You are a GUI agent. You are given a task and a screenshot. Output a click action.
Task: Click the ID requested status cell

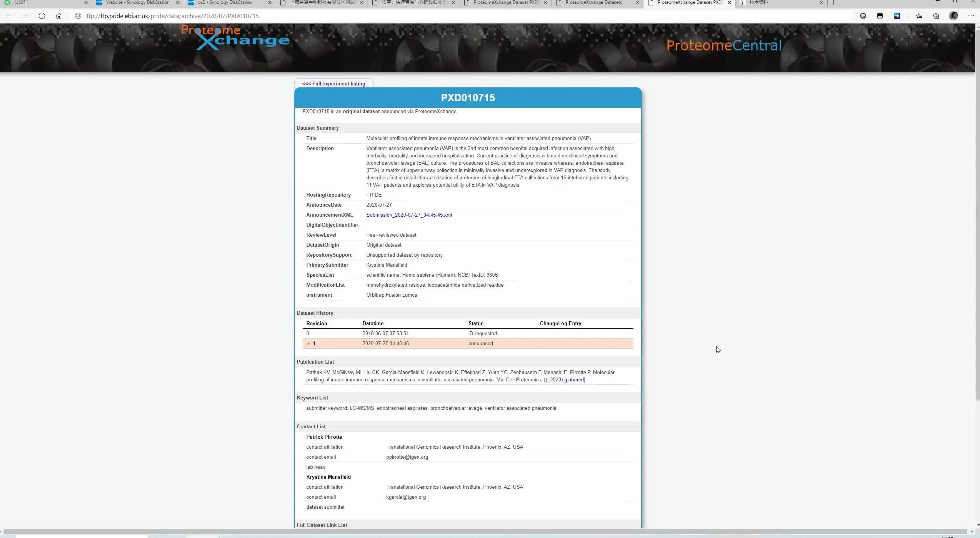[x=482, y=333]
